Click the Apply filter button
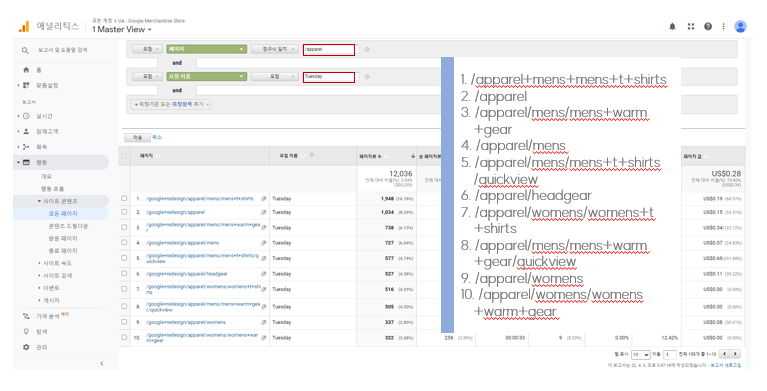767x391 pixels. click(137, 138)
